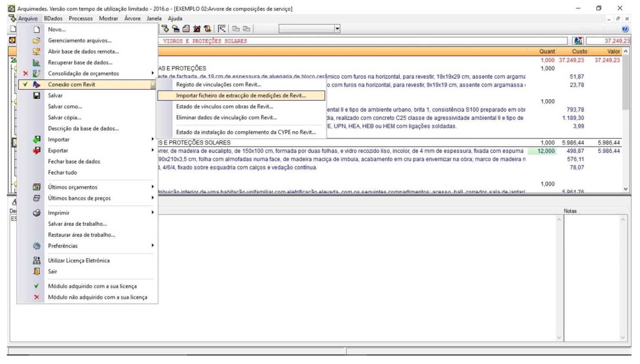Click the VIDROS E PROTEÇÕES SOLARES title field
This screenshot has width=640, height=364.
point(363,41)
